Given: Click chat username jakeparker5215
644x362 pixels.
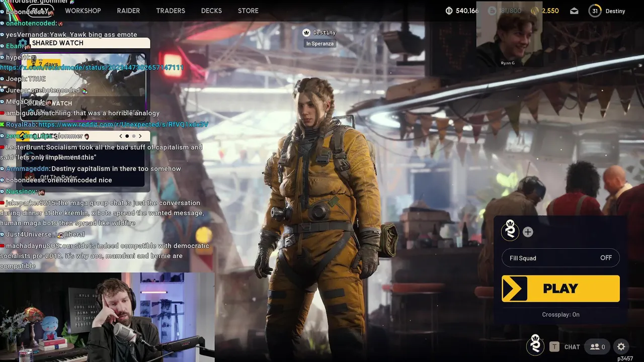Looking at the screenshot, I should (32, 203).
